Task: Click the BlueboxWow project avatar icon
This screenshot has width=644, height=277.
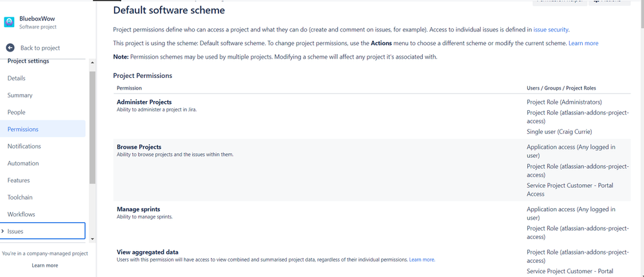Action: [9, 22]
